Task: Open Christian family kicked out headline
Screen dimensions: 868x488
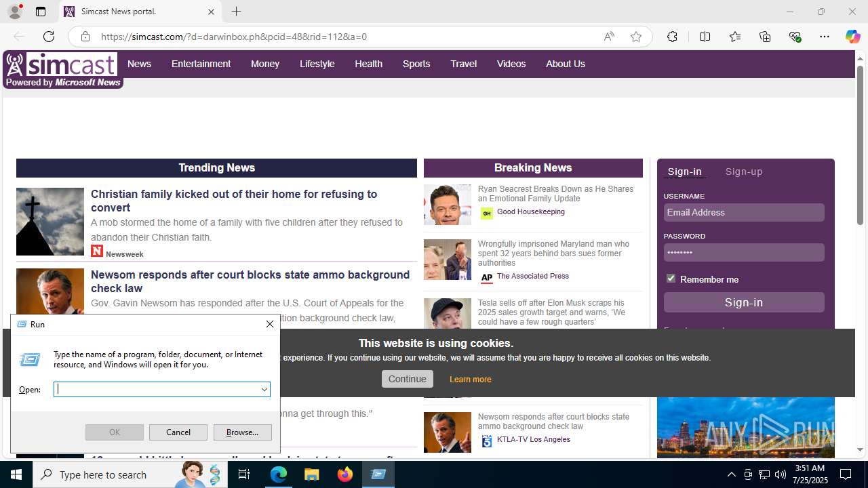Action: point(234,201)
